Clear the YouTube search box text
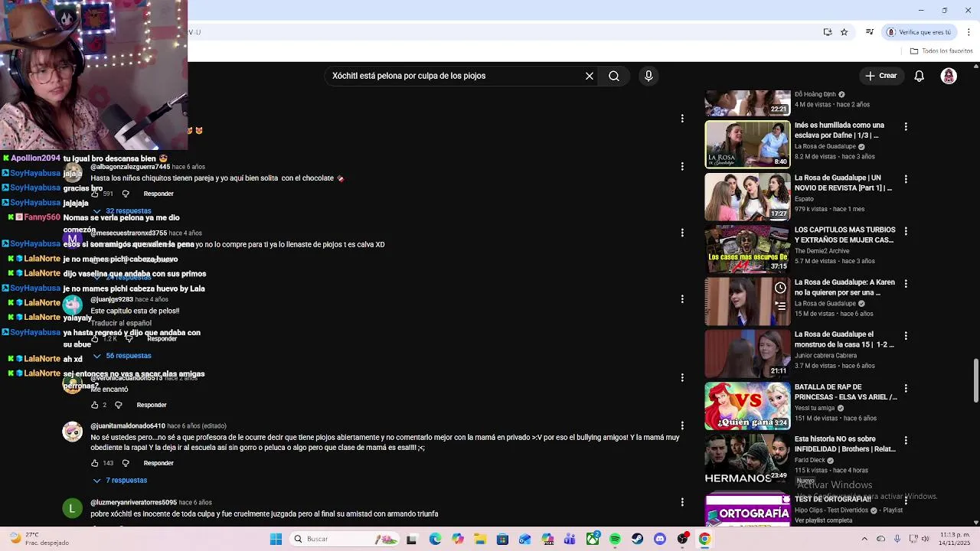 click(590, 76)
